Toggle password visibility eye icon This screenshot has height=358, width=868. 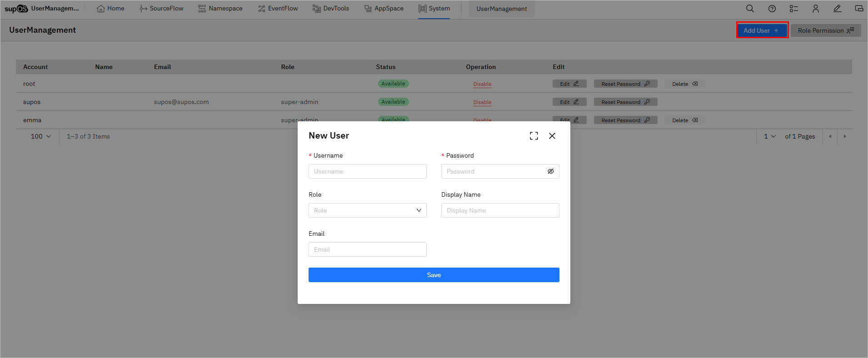550,171
